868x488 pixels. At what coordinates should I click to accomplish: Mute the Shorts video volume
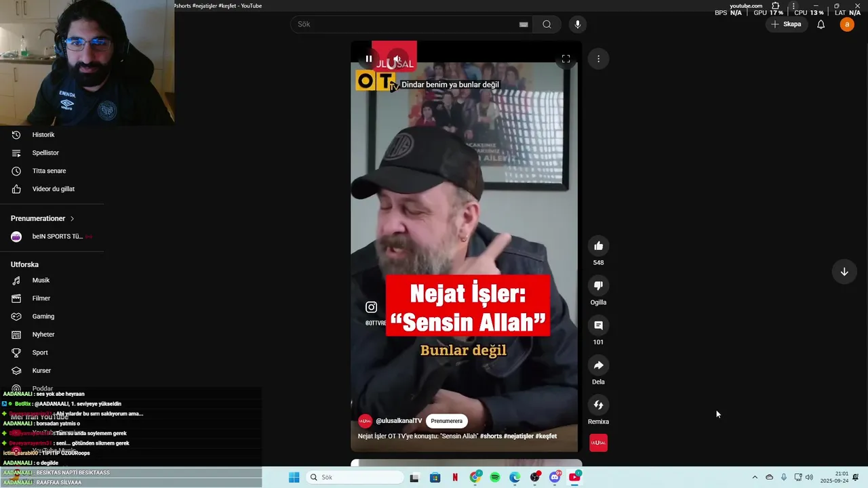pyautogui.click(x=397, y=59)
